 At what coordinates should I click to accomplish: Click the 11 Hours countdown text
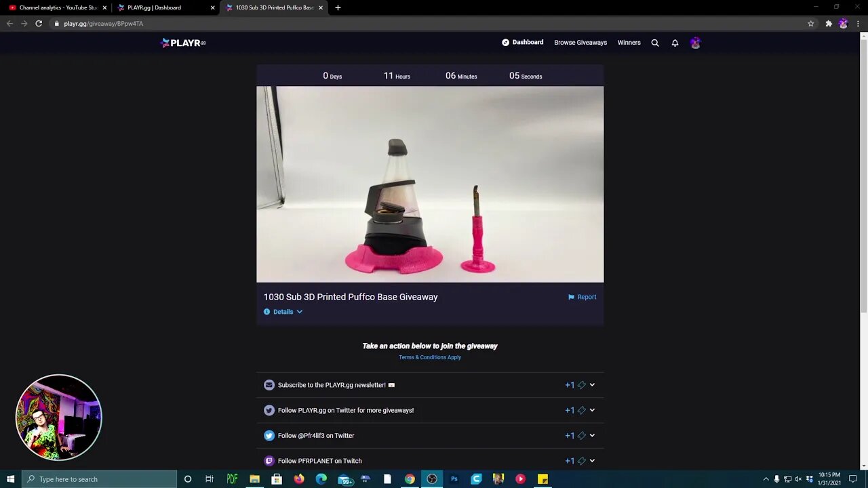pos(397,76)
